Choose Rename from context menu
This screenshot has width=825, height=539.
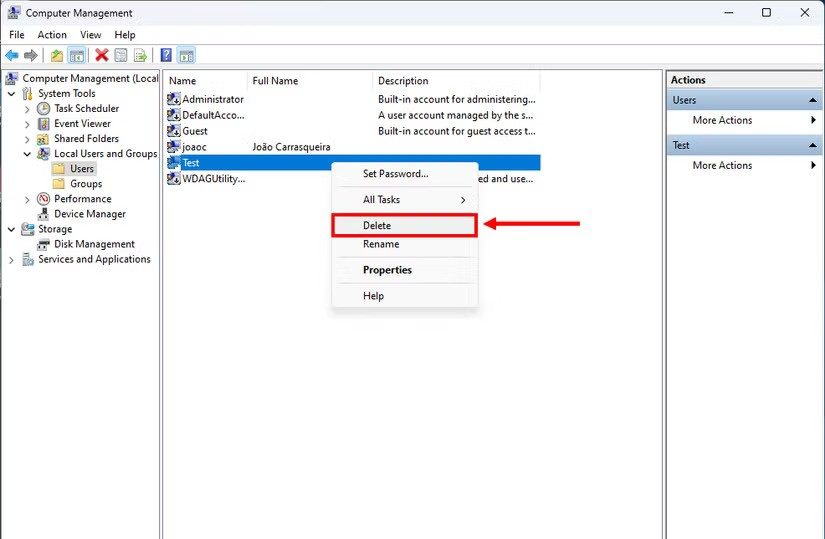pyautogui.click(x=405, y=244)
